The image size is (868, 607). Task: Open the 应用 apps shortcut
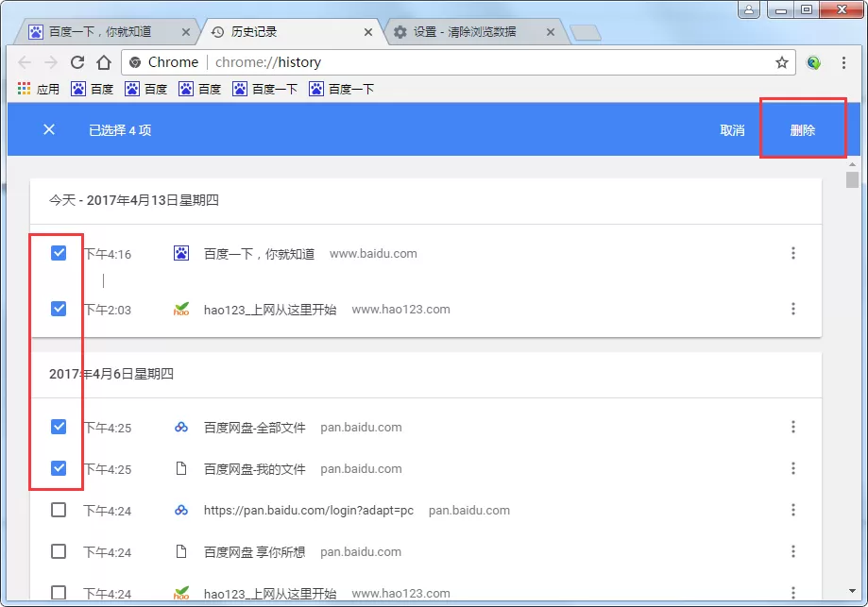pos(38,89)
